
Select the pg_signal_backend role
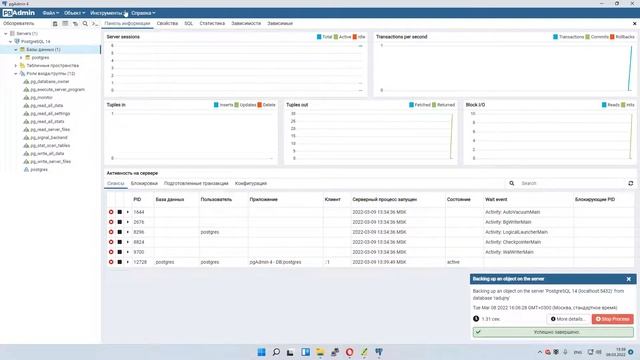[49, 138]
